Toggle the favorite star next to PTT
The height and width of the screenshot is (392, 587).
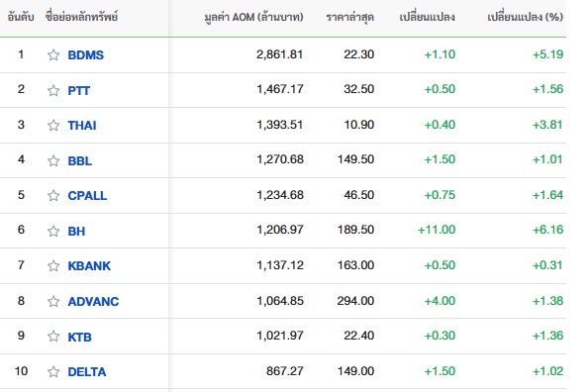(53, 90)
